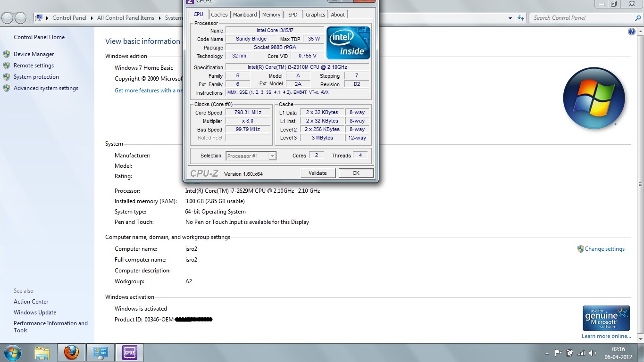
Task: Expand the arrow after All Control Panel Items
Action: click(x=159, y=18)
